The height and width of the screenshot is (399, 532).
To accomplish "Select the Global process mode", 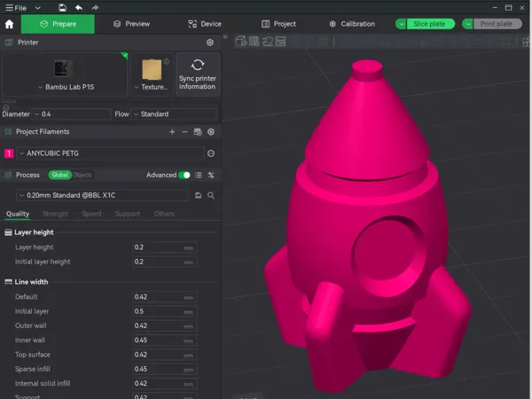I will tap(60, 175).
